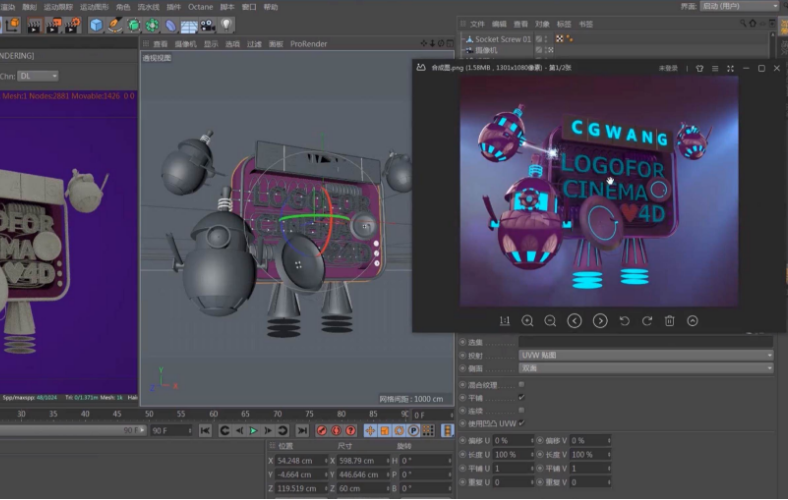The width and height of the screenshot is (788, 500).
Task: Rotate the image counterclockwise
Action: tap(624, 321)
